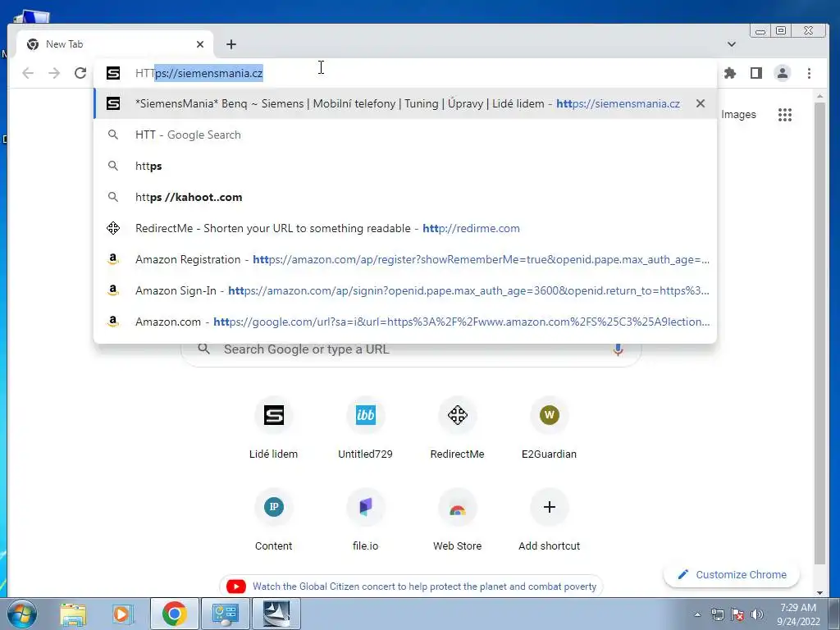Open Chrome's three-dot menu
This screenshot has height=630, width=840.
click(809, 73)
